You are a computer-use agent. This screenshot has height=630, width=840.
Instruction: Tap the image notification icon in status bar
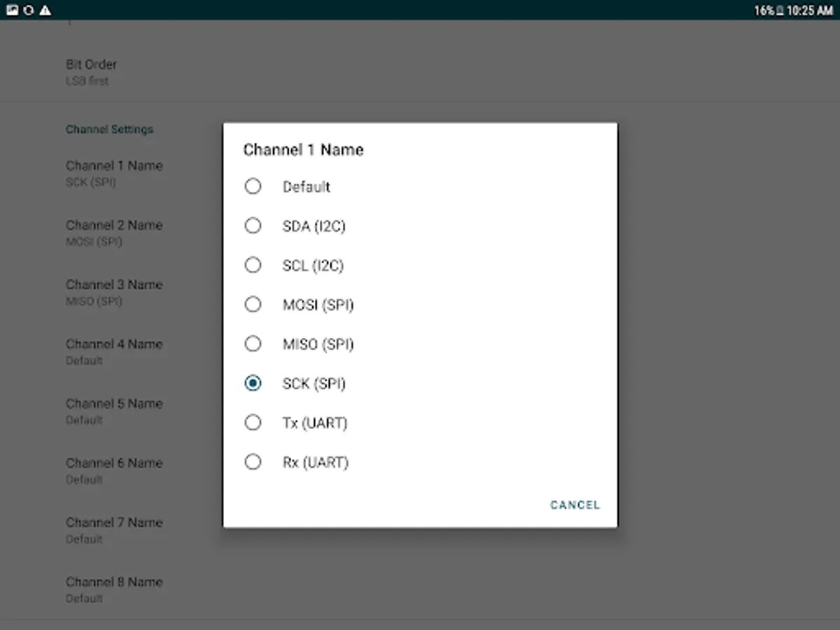point(12,10)
